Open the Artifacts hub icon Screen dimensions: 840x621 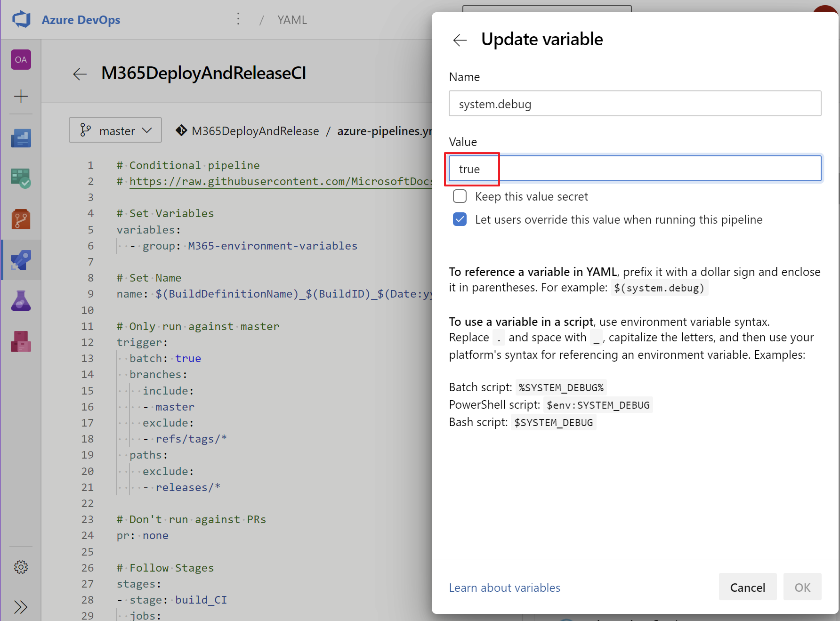(21, 341)
